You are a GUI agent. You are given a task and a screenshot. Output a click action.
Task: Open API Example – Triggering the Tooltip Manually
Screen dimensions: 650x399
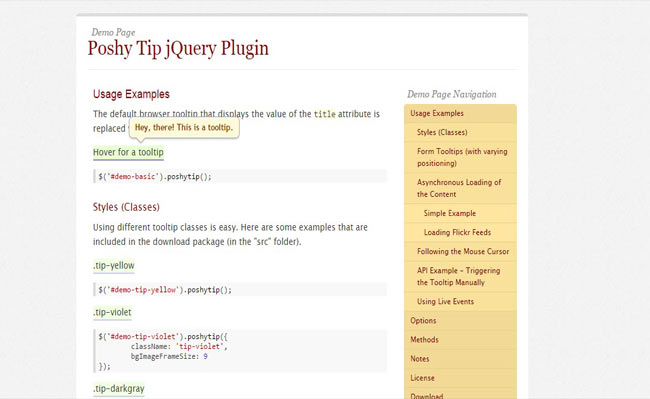[460, 277]
